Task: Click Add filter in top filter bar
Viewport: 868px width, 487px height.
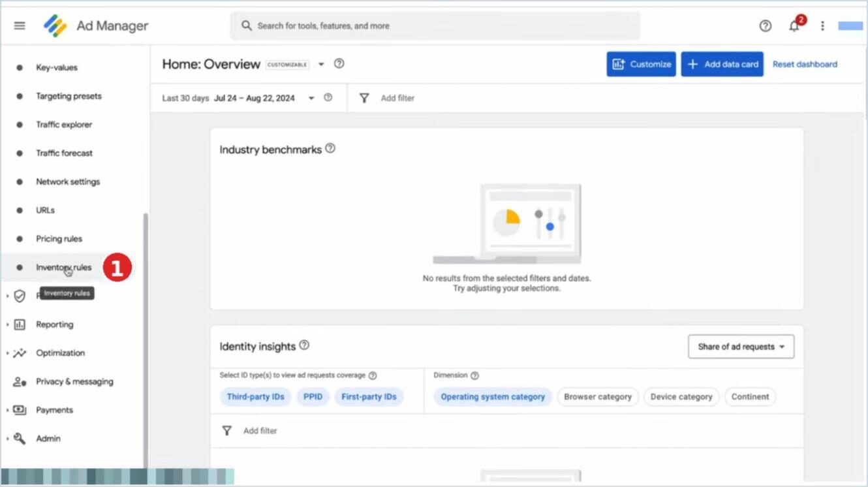Action: tap(397, 98)
